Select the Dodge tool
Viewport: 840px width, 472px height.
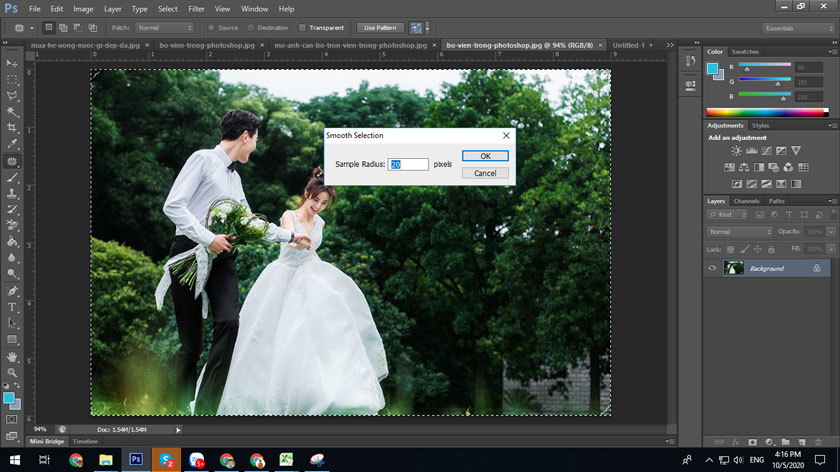tap(12, 274)
